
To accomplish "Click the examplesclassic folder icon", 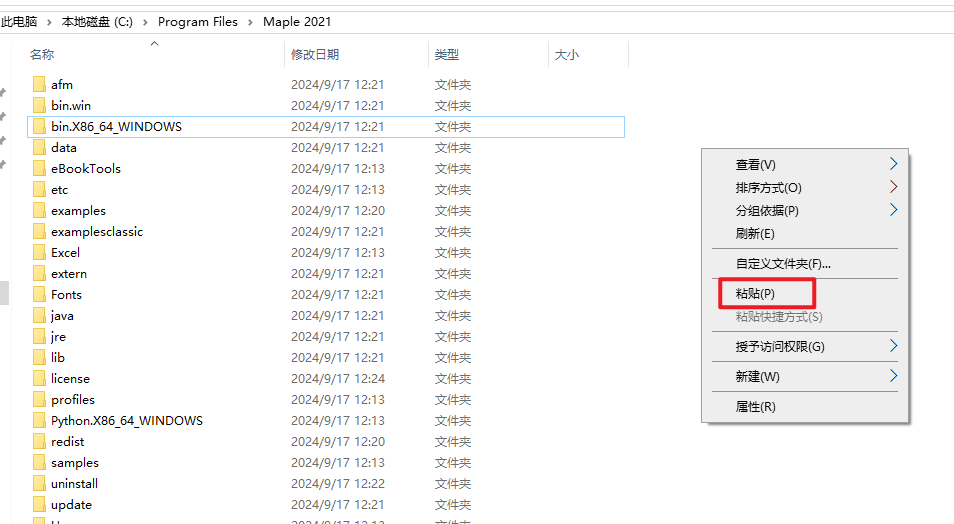I will 40,231.
